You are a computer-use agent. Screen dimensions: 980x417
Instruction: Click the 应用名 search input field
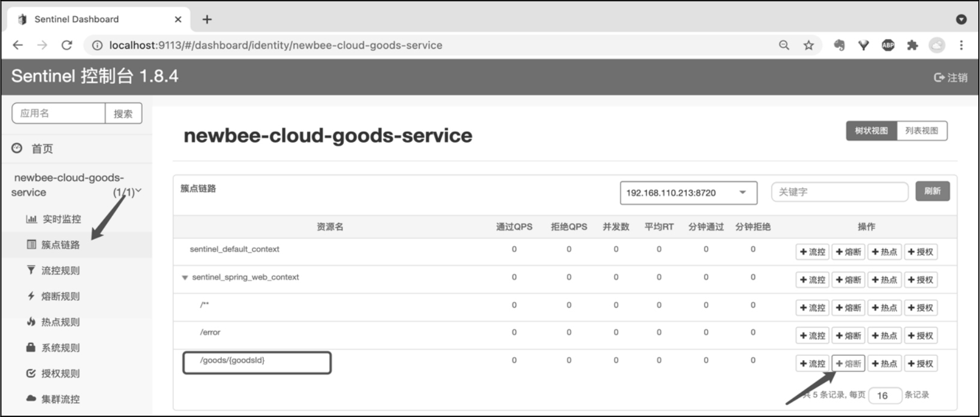(x=59, y=113)
